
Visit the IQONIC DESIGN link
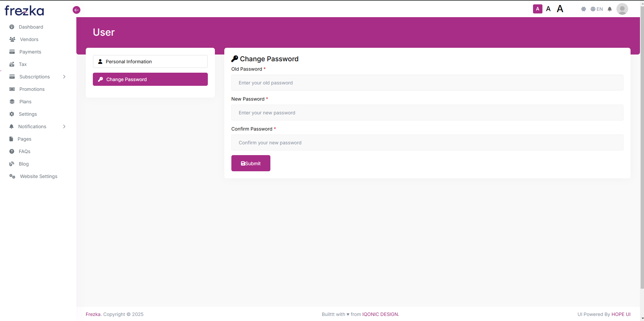click(x=380, y=314)
